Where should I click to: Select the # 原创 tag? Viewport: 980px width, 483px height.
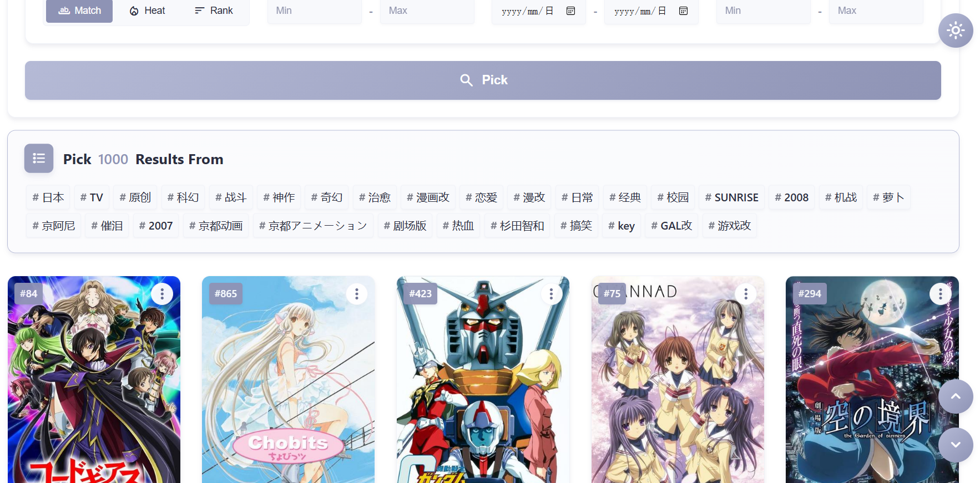[135, 197]
